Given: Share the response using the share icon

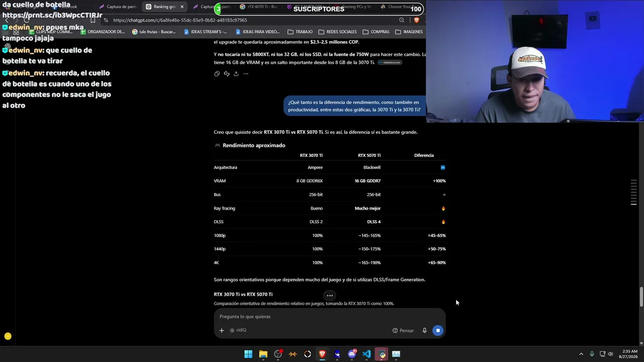Looking at the screenshot, I should [x=236, y=74].
